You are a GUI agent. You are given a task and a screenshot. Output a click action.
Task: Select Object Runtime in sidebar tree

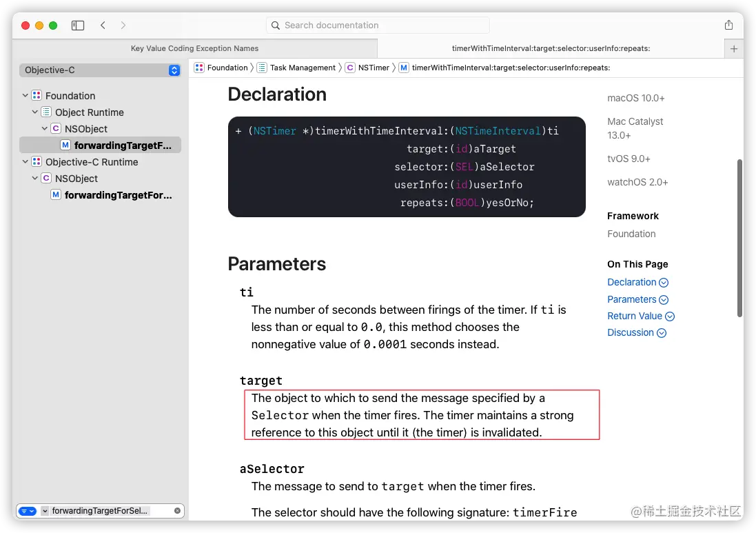tap(89, 112)
